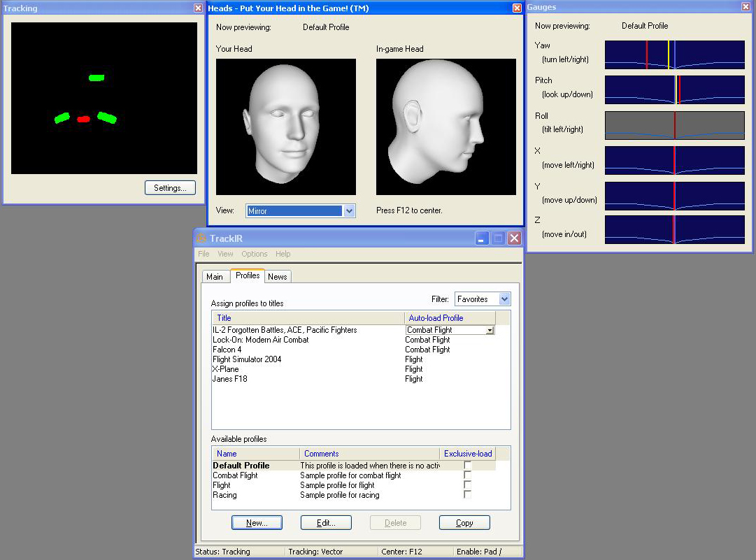Expand the Combat Flight auto-load profile combo

[x=490, y=330]
